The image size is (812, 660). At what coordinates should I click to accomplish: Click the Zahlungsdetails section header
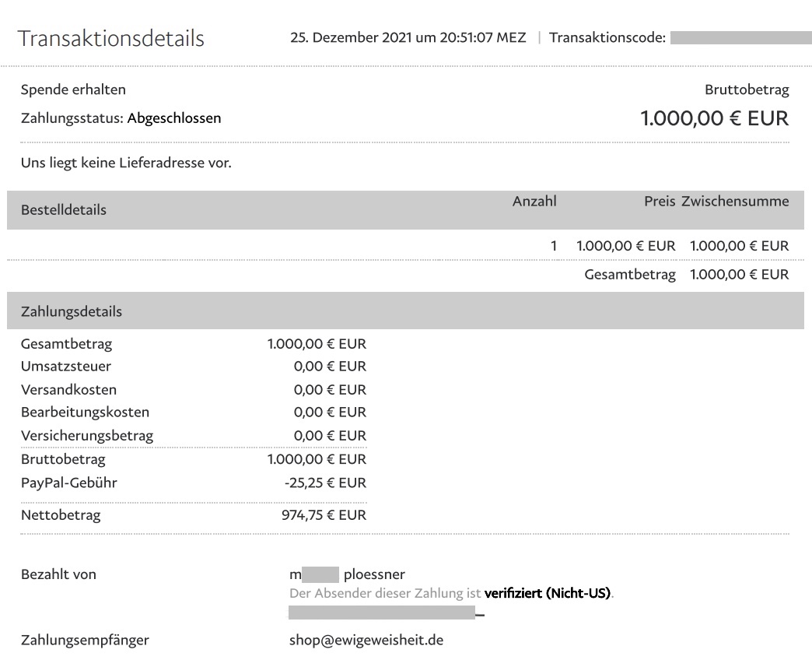pos(72,311)
